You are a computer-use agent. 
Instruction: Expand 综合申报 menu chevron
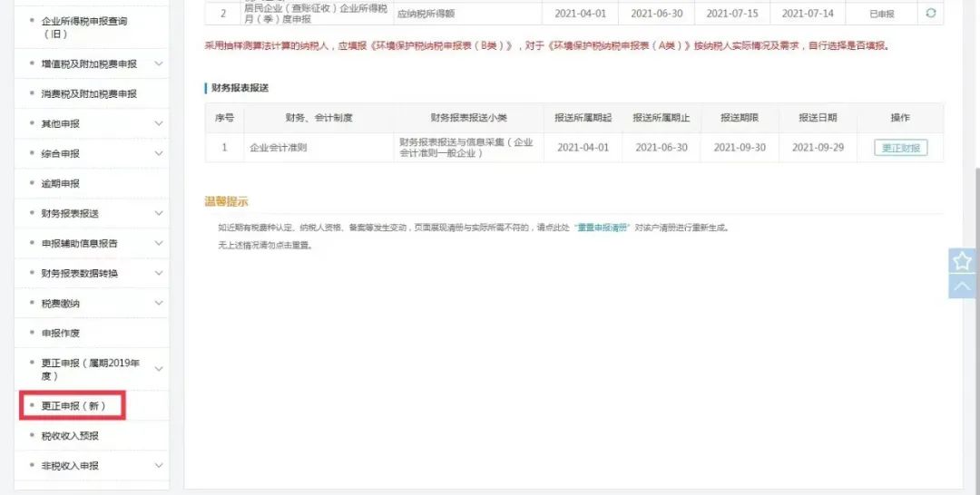click(159, 153)
